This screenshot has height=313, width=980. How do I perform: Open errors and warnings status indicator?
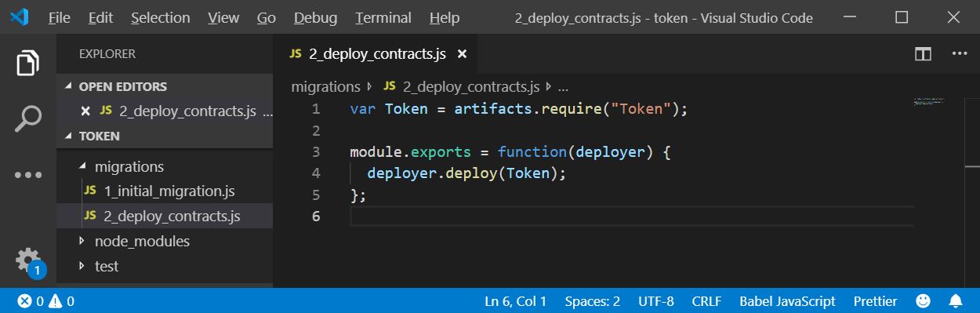click(x=45, y=301)
